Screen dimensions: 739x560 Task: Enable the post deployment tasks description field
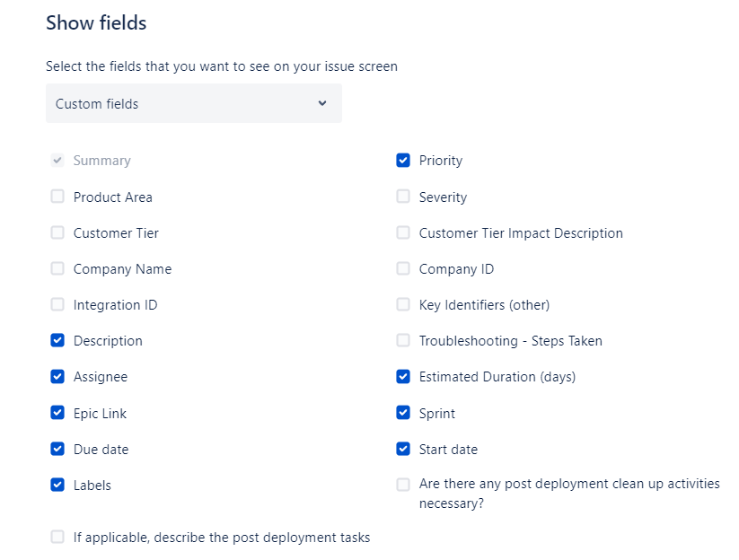click(57, 537)
